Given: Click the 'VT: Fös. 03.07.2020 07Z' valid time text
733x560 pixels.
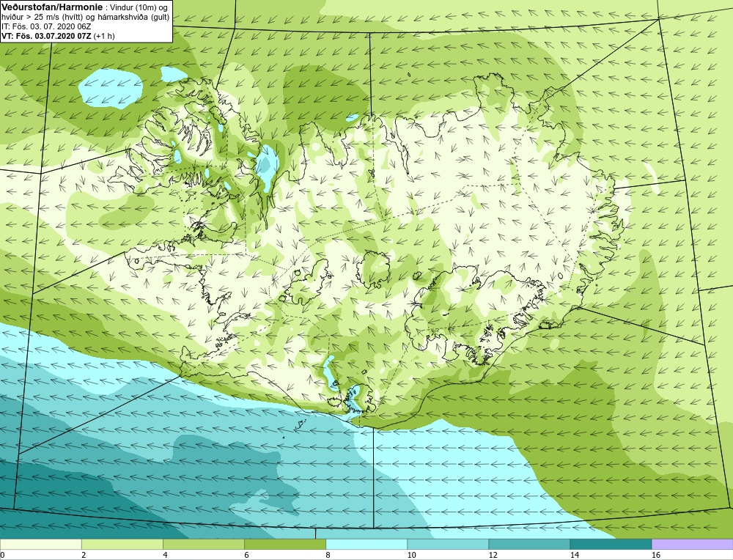Looking at the screenshot, I should click(46, 35).
